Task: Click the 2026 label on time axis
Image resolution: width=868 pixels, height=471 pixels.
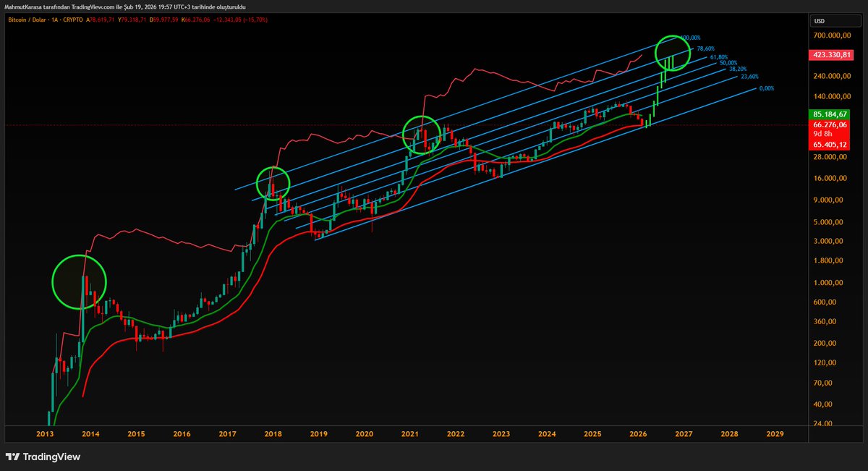Action: (638, 434)
